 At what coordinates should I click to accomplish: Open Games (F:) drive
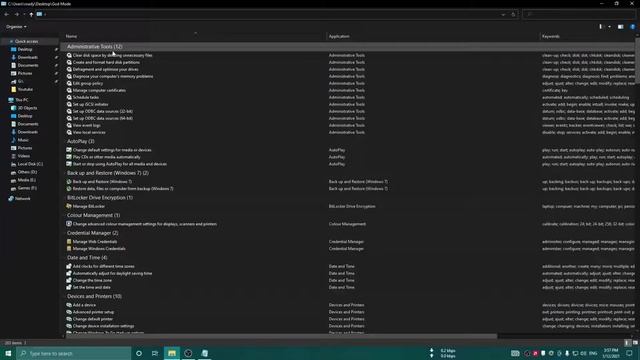[x=27, y=188]
